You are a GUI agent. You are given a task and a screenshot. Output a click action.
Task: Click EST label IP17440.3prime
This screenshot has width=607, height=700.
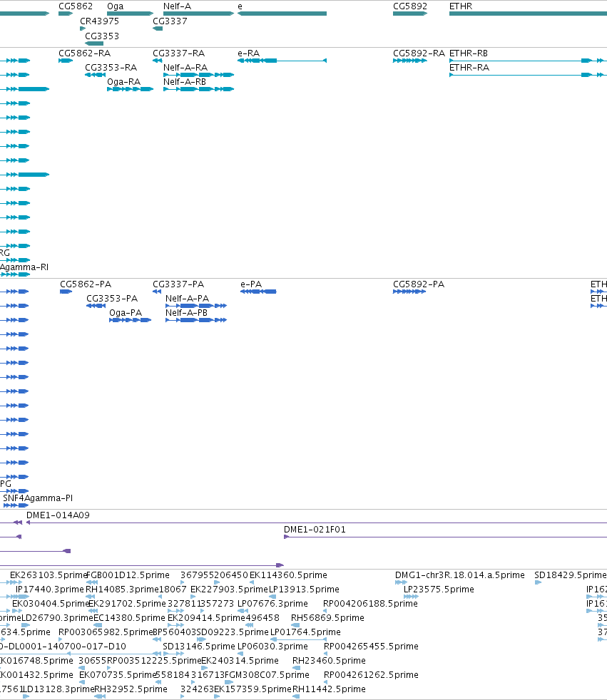coord(50,590)
